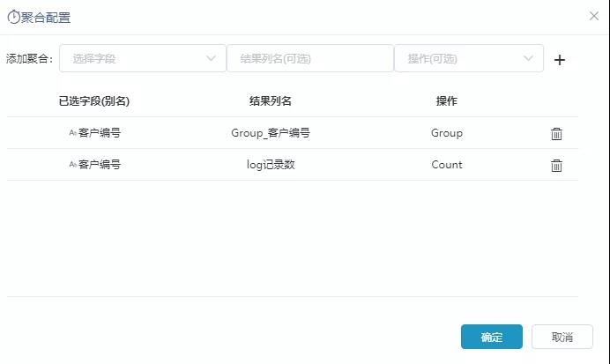Delete the log记录数 Count row
610x364 pixels.
556,166
